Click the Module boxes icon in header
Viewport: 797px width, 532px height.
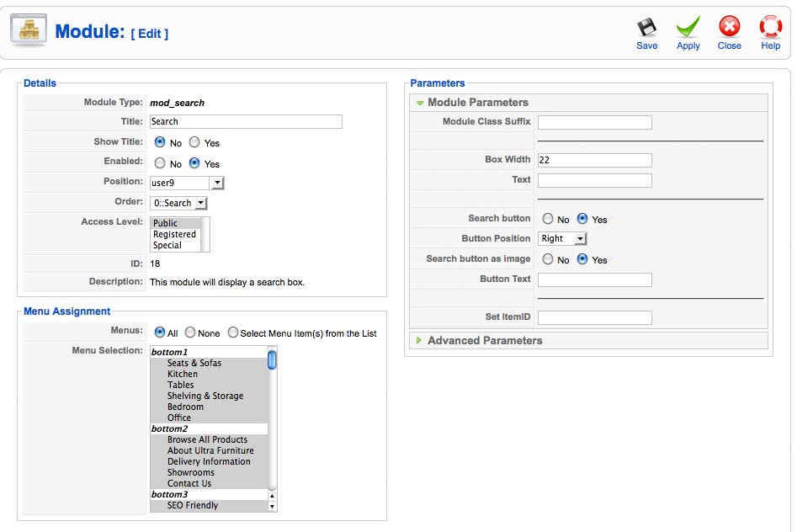29,30
